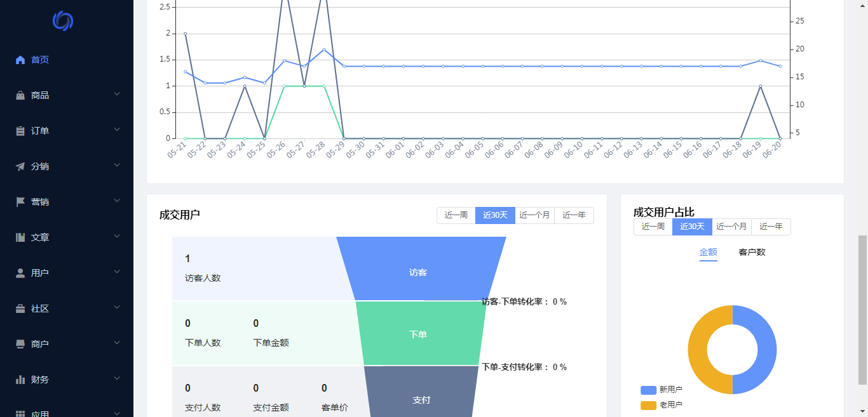Click the gray 支付 funnel segment
The height and width of the screenshot is (417, 868).
[421, 392]
